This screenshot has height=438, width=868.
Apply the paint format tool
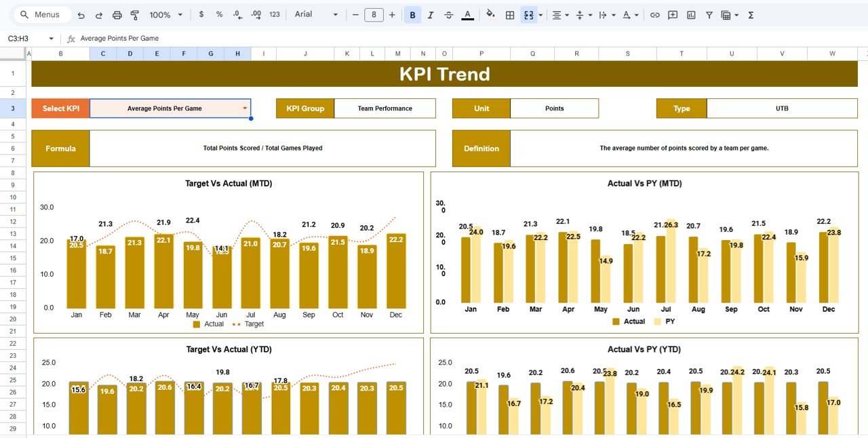click(135, 14)
